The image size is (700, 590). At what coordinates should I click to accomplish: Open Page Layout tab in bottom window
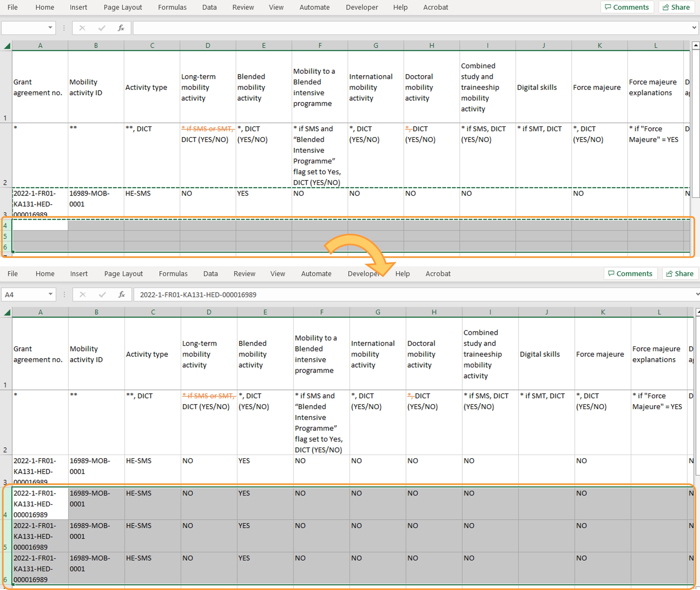click(x=124, y=274)
